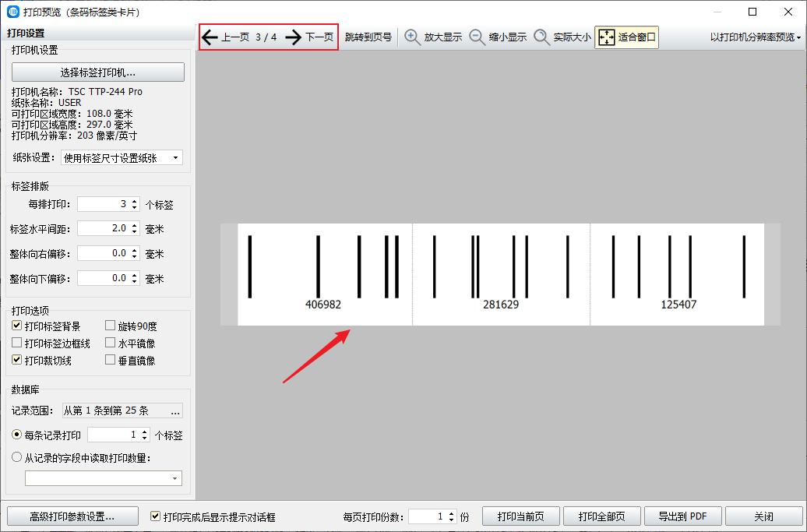Click the 实际大小 actual-size magnifier icon
This screenshot has height=532, width=807.
click(541, 36)
